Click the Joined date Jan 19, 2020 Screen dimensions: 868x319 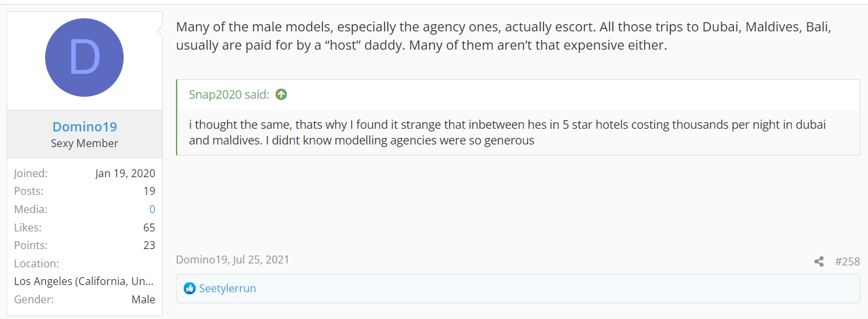click(125, 173)
